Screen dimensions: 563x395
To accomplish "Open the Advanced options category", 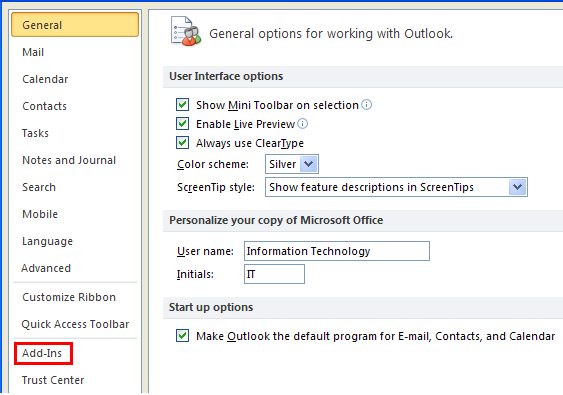I will [x=46, y=268].
